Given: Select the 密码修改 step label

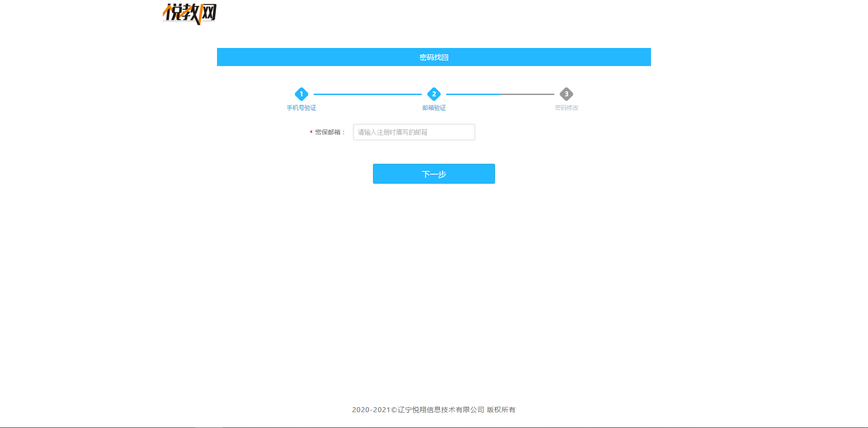Looking at the screenshot, I should (566, 108).
